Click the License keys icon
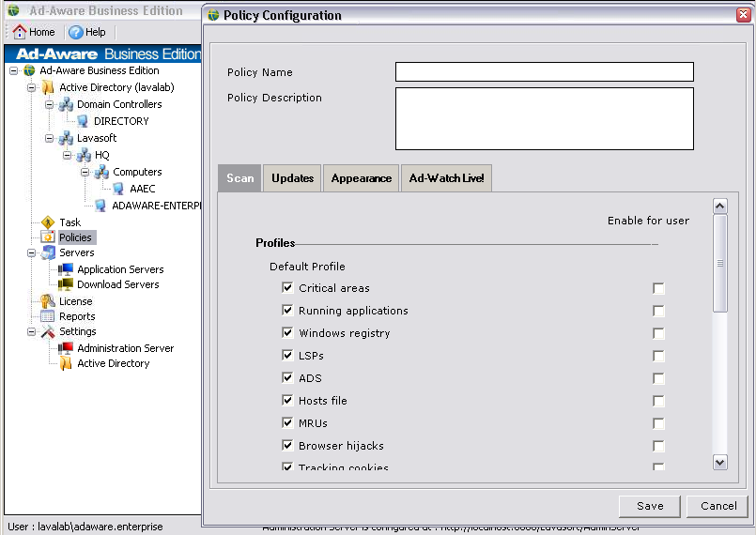 (48, 301)
